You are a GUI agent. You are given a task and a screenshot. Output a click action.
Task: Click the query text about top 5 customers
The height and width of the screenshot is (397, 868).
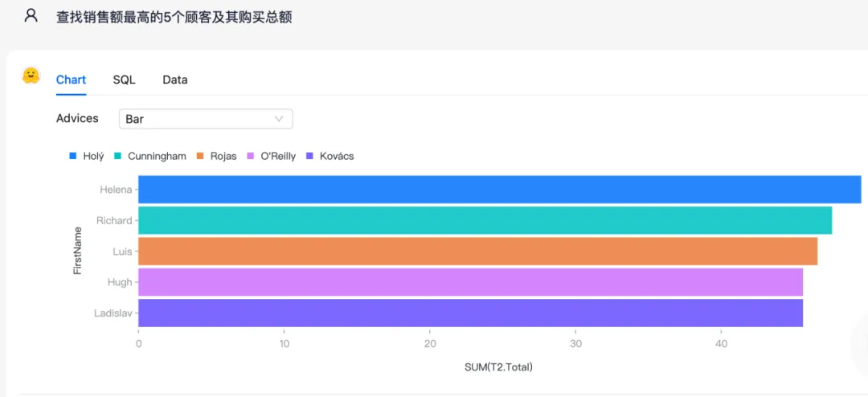tap(174, 17)
